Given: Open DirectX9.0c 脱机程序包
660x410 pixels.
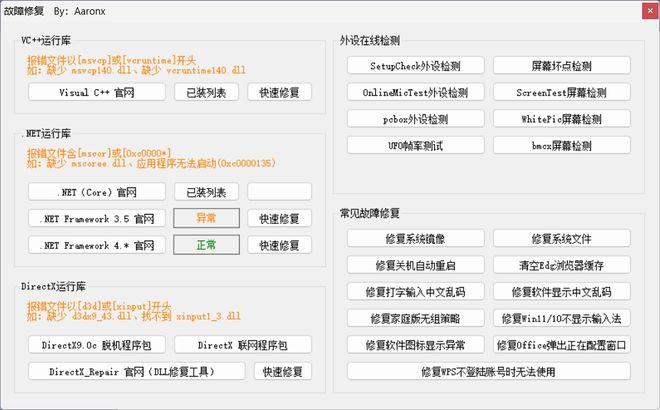Looking at the screenshot, I should point(97,345).
